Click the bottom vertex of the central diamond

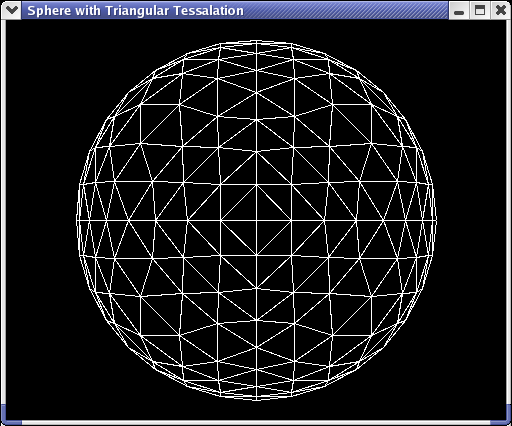[x=257, y=256]
